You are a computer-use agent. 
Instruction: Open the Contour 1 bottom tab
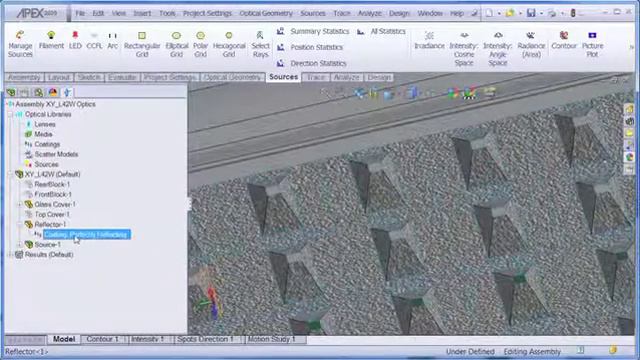click(102, 339)
